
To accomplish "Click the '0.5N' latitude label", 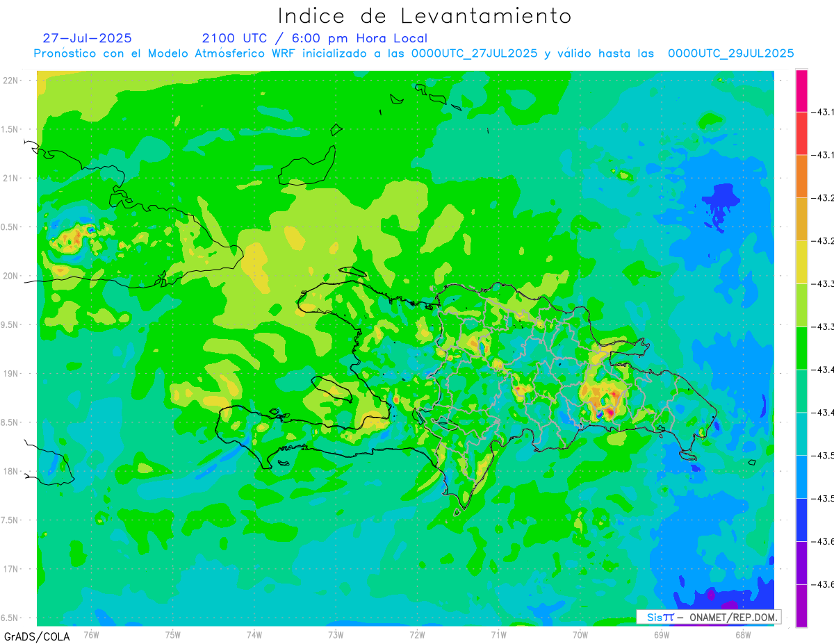I will [9, 227].
